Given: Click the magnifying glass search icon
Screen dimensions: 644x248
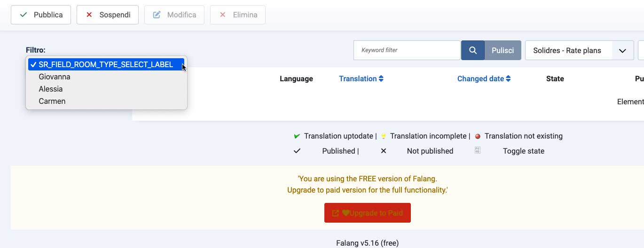Looking at the screenshot, I should point(473,50).
